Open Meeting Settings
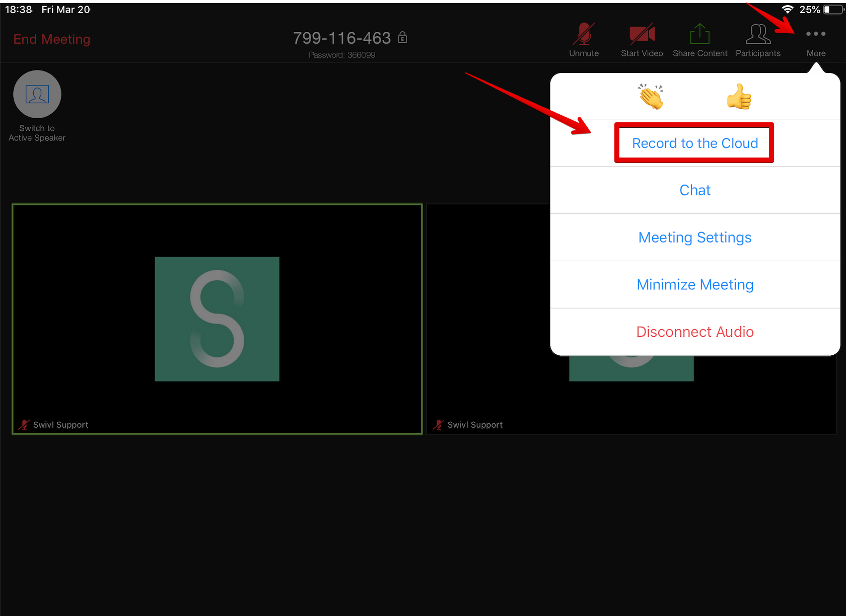The image size is (846, 616). [x=695, y=238]
